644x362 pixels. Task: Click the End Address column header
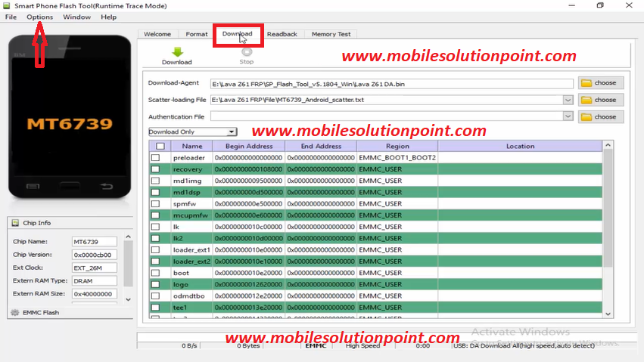pyautogui.click(x=321, y=146)
